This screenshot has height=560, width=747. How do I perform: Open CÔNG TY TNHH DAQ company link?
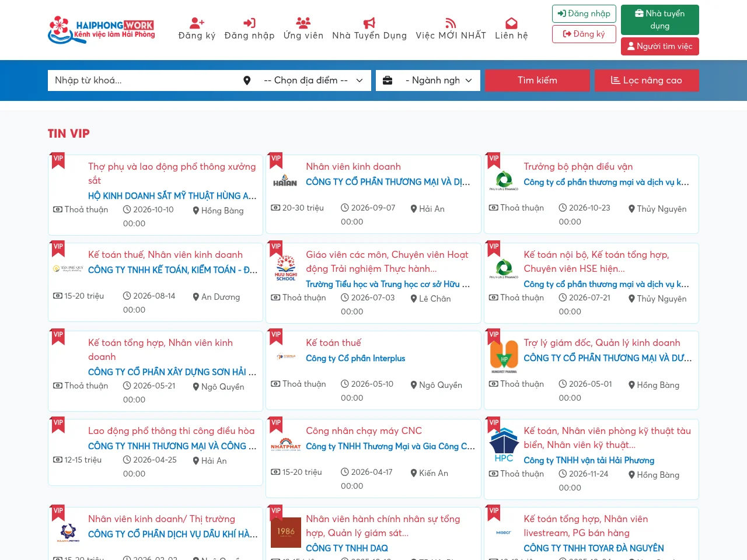tap(347, 548)
